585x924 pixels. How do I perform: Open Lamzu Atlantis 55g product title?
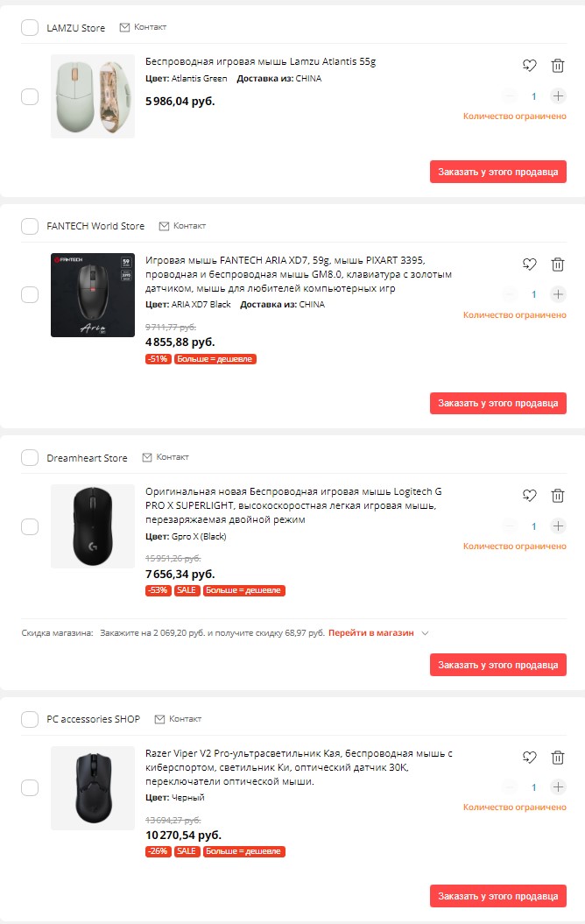tap(260, 61)
